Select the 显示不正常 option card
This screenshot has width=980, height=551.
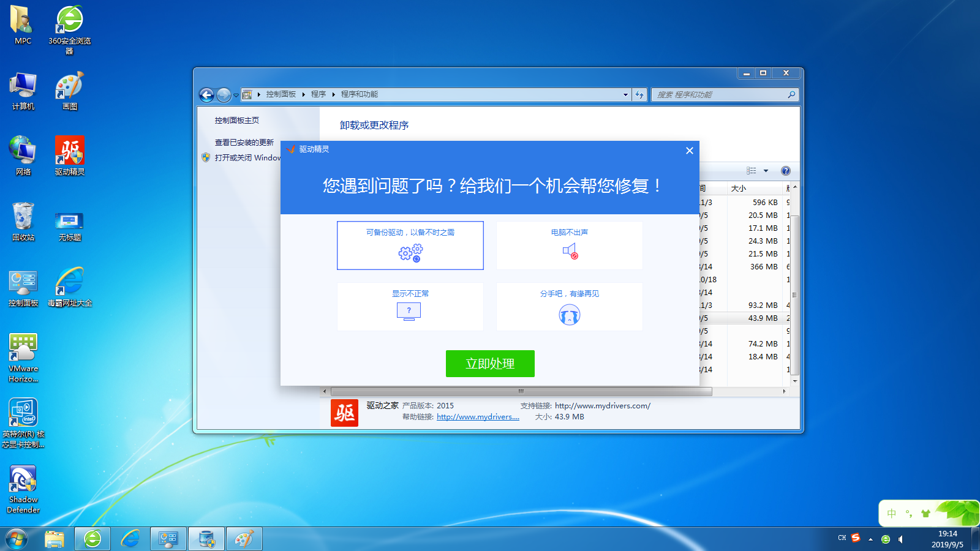point(410,307)
